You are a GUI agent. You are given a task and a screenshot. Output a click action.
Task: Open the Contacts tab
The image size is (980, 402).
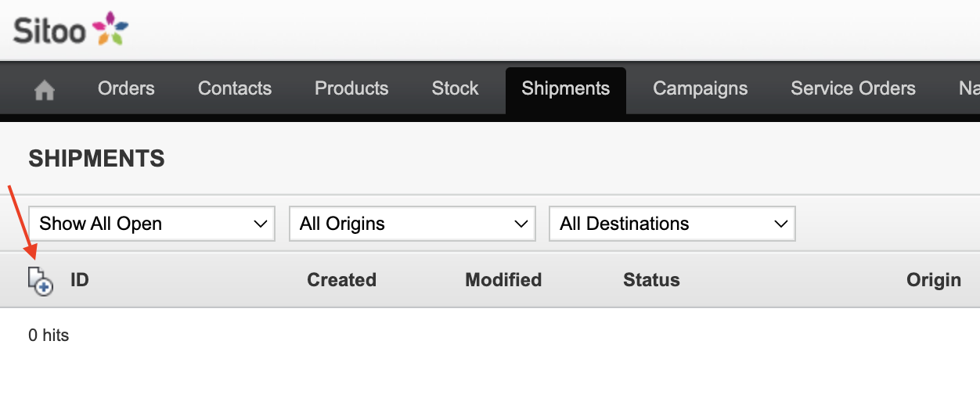tap(235, 88)
